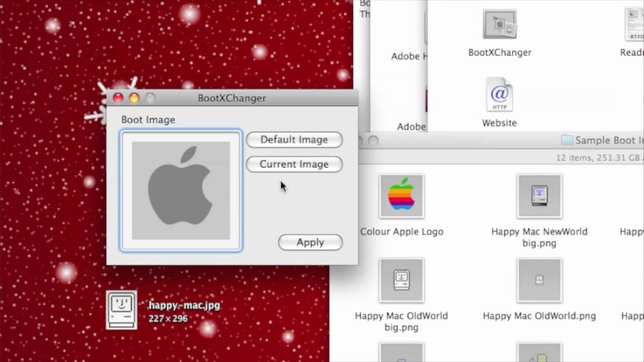The image size is (644, 362).
Task: Select Happy Mac OldWorld.png thumbnail
Action: click(539, 280)
